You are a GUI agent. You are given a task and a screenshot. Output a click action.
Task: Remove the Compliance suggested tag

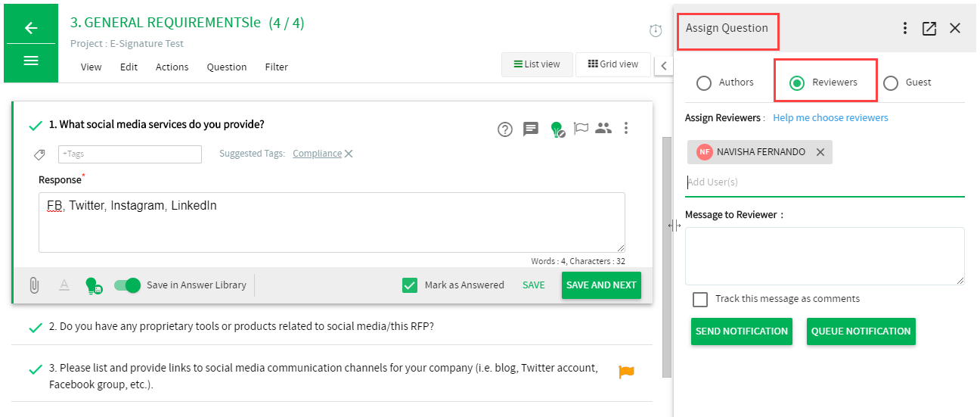pyautogui.click(x=349, y=154)
